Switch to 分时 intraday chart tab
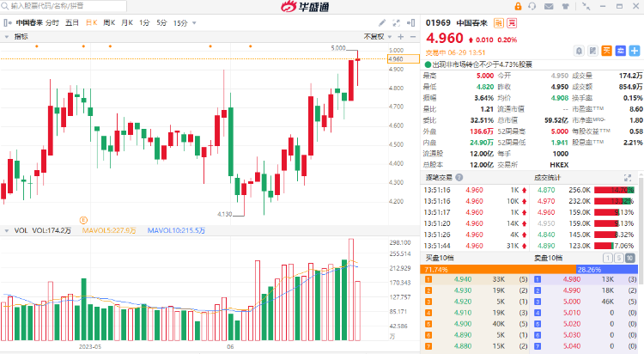This screenshot has height=354, width=644. (52, 23)
